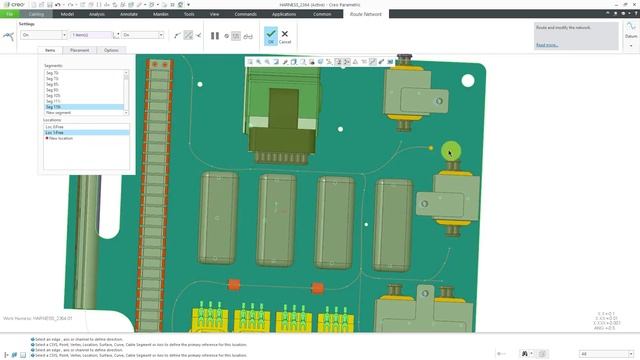Viewport: 640px width, 360px height.
Task: Select Loc 1:Free in Locations list
Action: [87, 133]
